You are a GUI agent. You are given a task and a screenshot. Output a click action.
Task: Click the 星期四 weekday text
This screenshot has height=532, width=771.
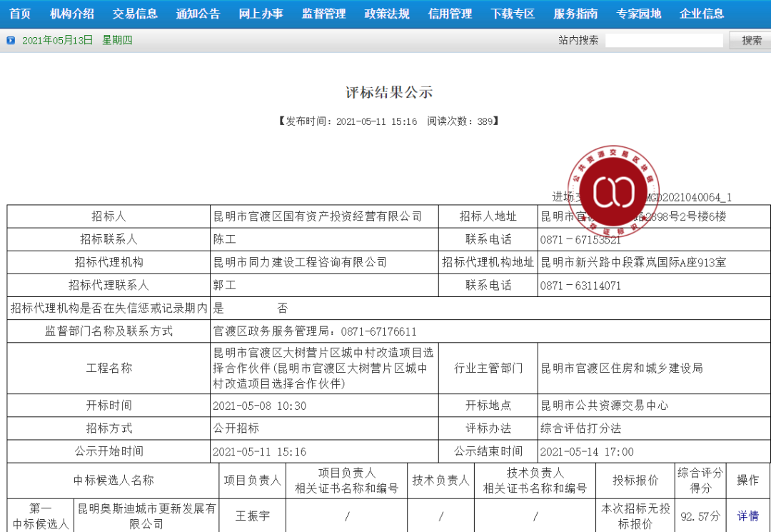(117, 40)
